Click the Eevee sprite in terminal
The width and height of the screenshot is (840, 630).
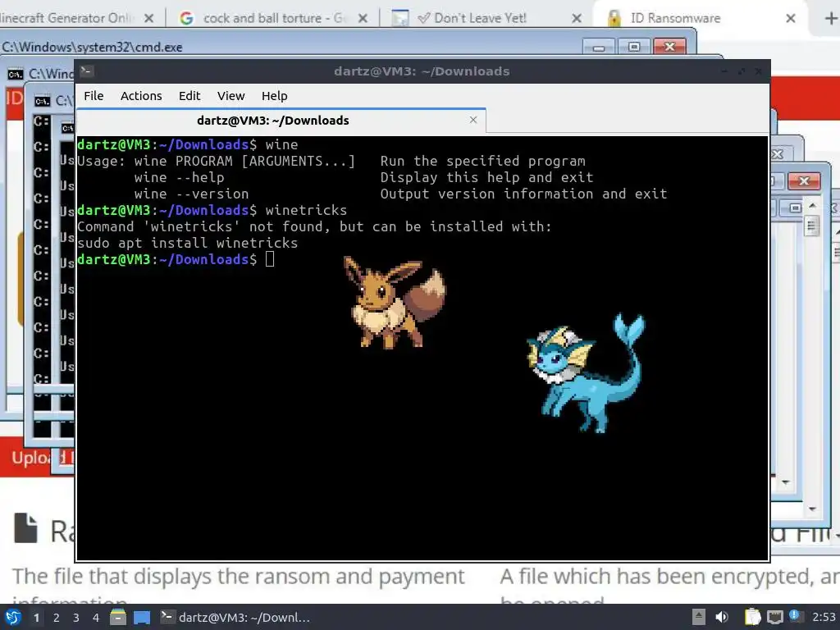pyautogui.click(x=395, y=303)
